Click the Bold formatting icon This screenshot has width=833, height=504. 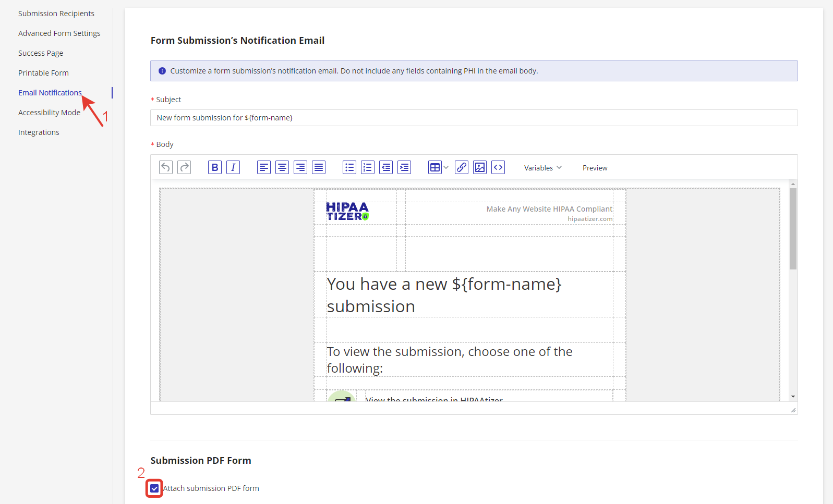click(214, 167)
